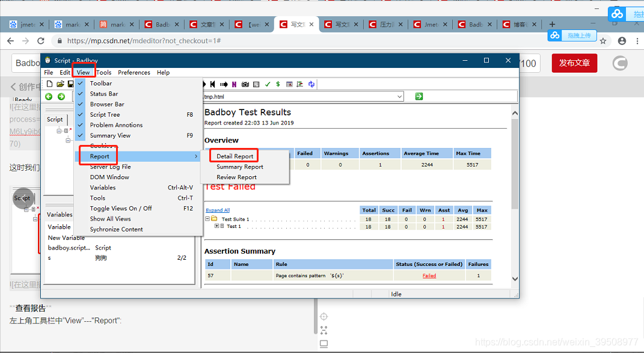Expand the Test 1 node
The image size is (644, 353).
[x=217, y=226]
